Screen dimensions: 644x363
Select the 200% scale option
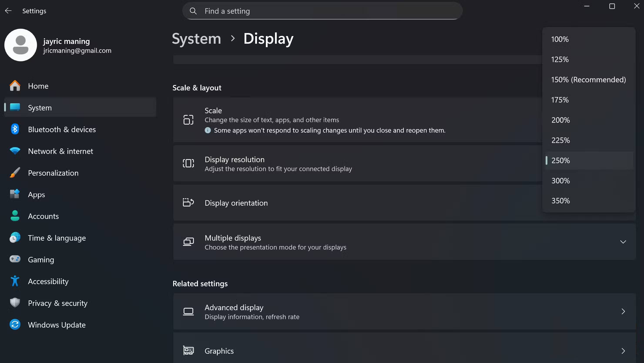coord(560,120)
